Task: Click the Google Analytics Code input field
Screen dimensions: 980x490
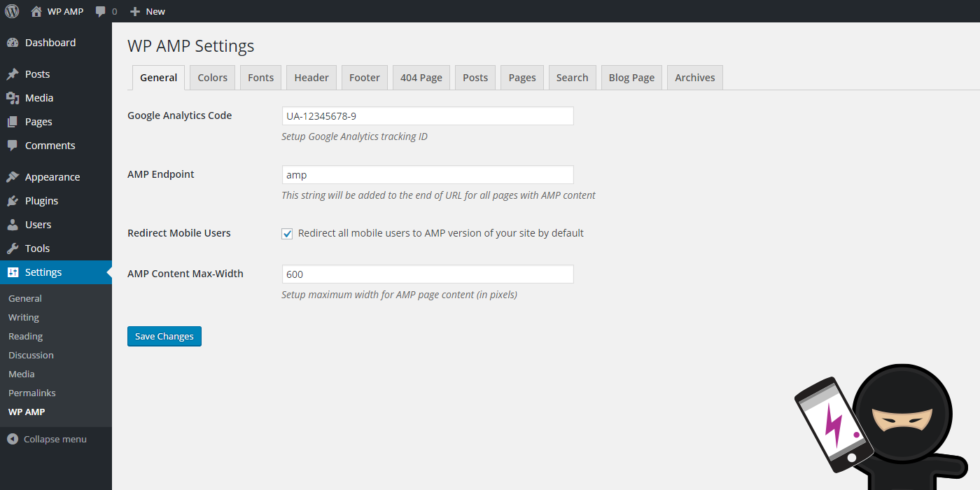Action: click(x=427, y=115)
